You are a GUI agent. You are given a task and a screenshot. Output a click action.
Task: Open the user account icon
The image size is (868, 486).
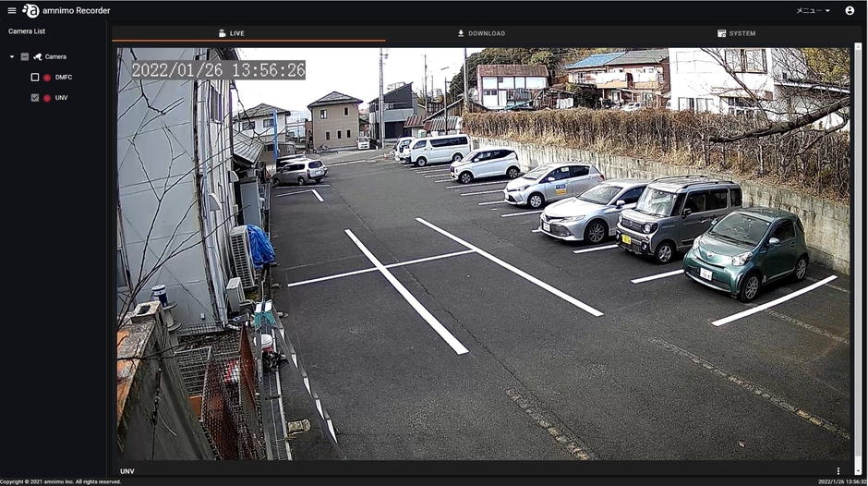(x=850, y=10)
